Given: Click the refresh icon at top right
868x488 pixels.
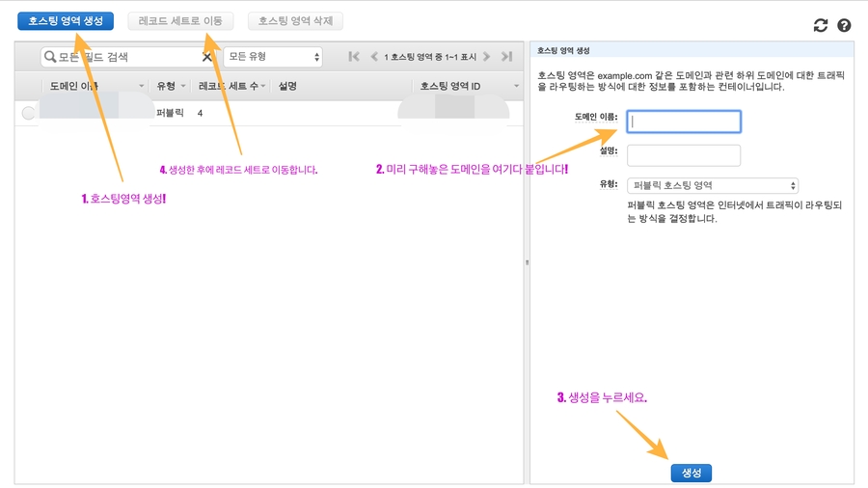Looking at the screenshot, I should pyautogui.click(x=821, y=26).
